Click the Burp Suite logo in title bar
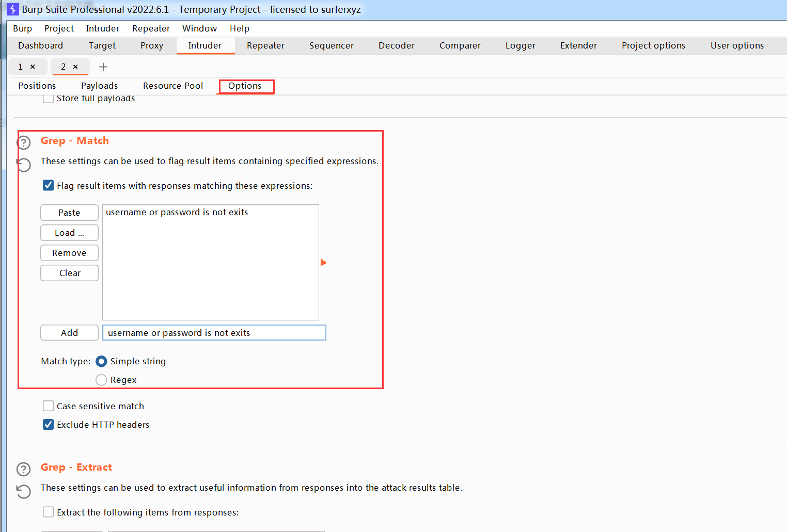The width and height of the screenshot is (787, 532). (13, 9)
